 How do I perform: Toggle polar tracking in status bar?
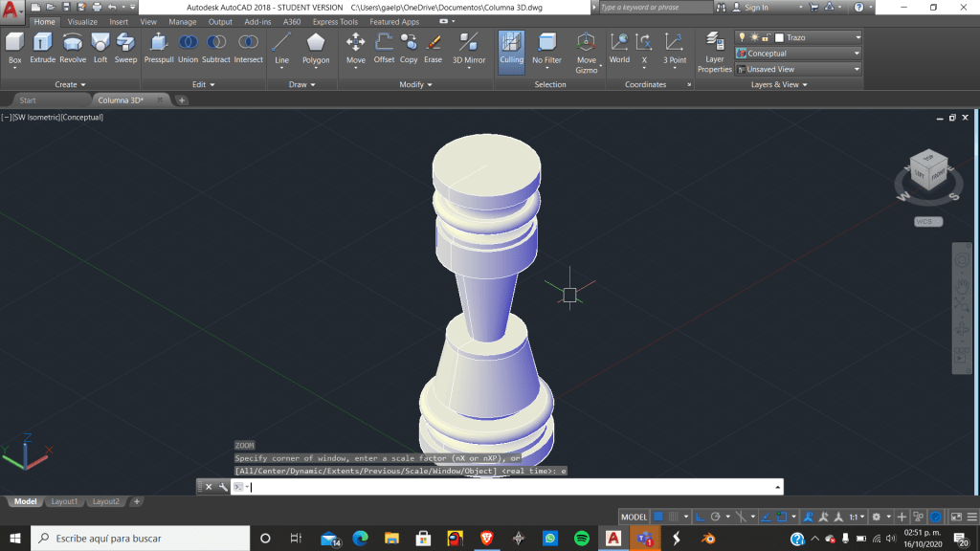tap(716, 517)
